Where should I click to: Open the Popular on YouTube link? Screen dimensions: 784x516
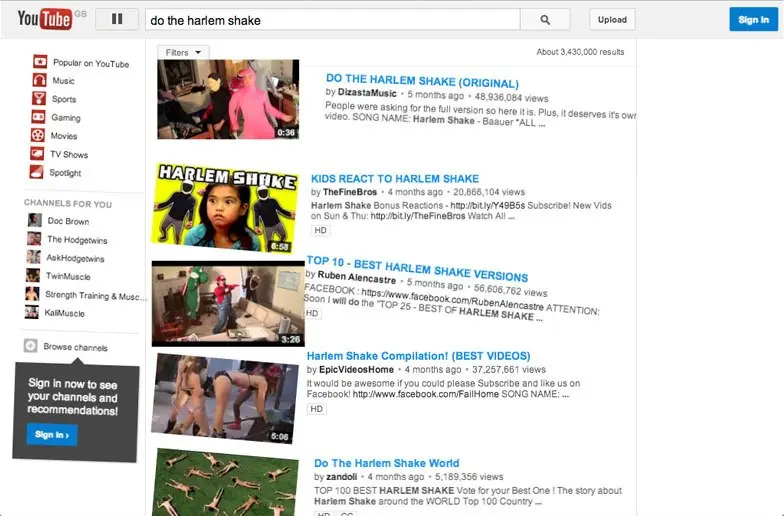(91, 64)
